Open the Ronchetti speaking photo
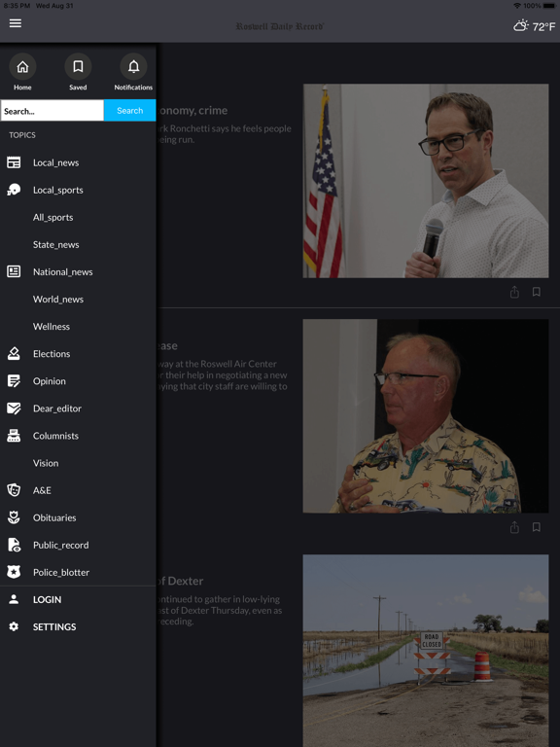 (x=426, y=181)
